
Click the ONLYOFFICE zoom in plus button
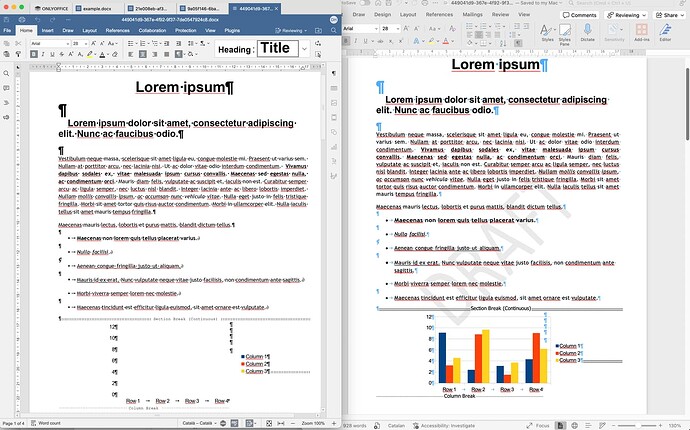point(334,423)
